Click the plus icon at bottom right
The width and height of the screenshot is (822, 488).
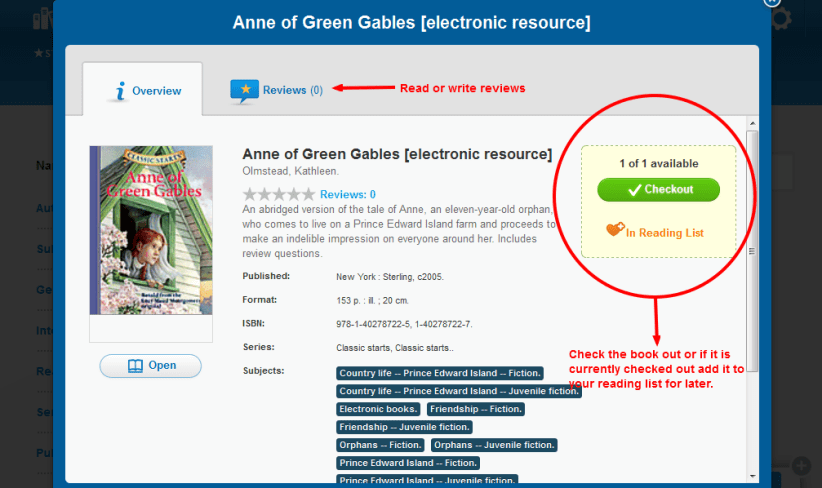point(801,466)
